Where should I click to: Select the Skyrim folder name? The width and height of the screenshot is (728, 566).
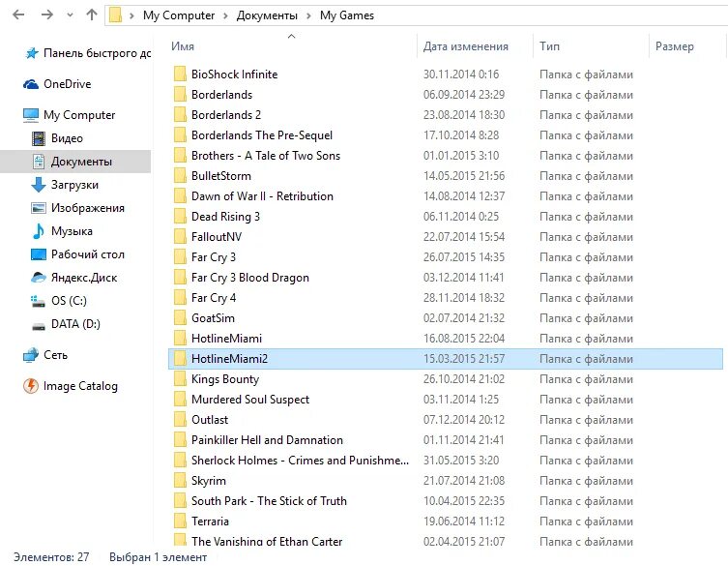[209, 481]
